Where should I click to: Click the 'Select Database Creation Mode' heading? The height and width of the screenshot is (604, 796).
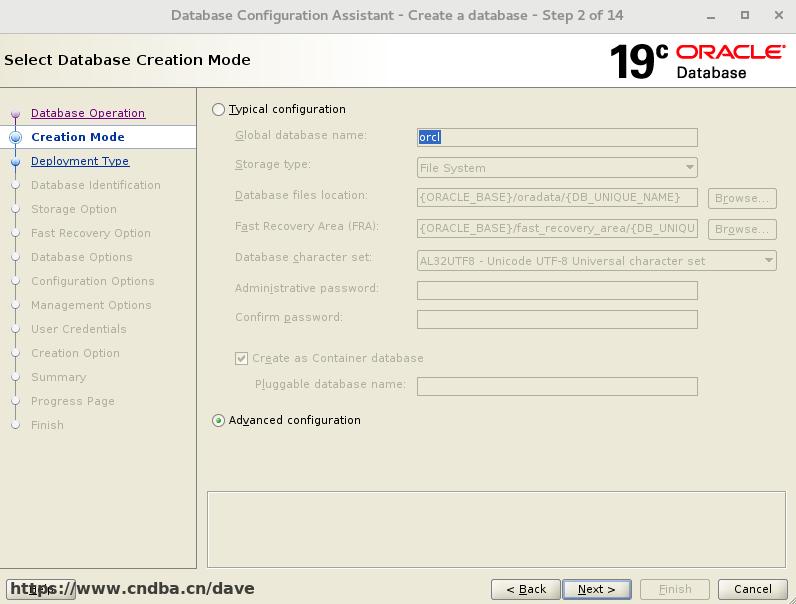coord(127,60)
